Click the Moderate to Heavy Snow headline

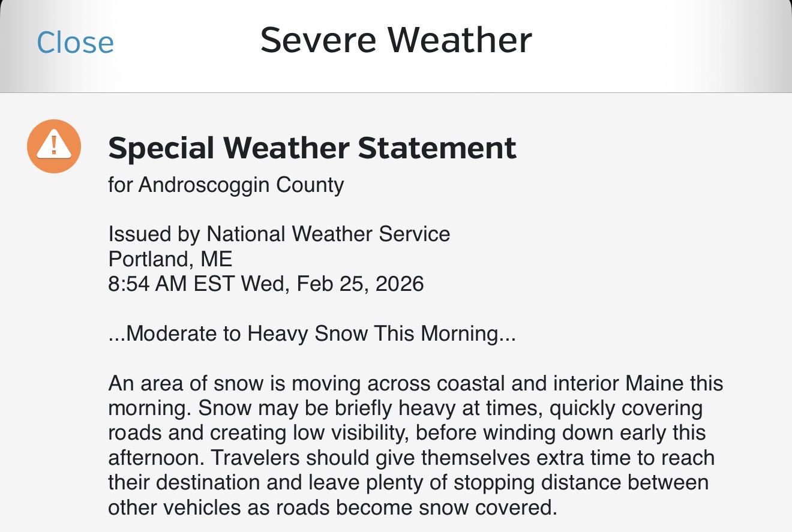tap(312, 333)
